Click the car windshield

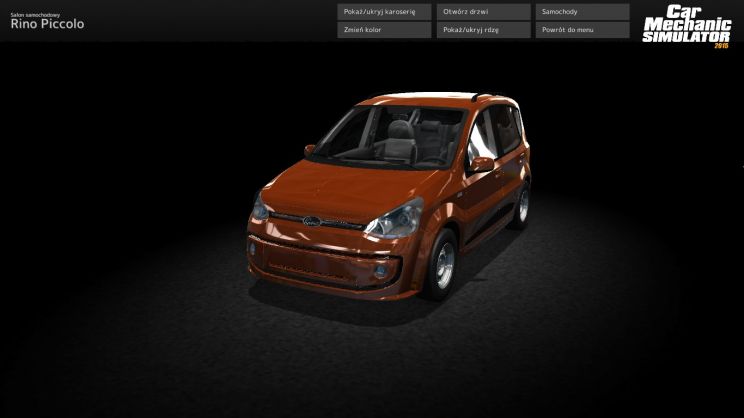tap(391, 137)
